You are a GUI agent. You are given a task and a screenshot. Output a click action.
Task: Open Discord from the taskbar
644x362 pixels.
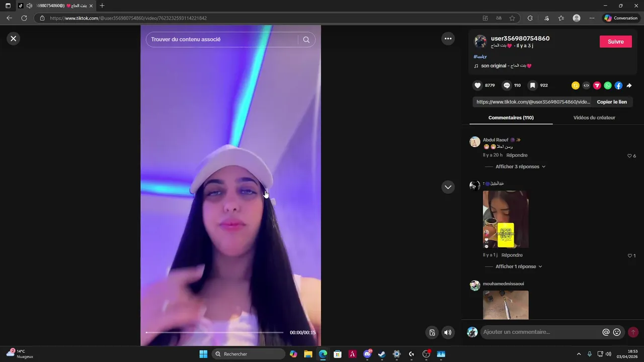(x=367, y=354)
